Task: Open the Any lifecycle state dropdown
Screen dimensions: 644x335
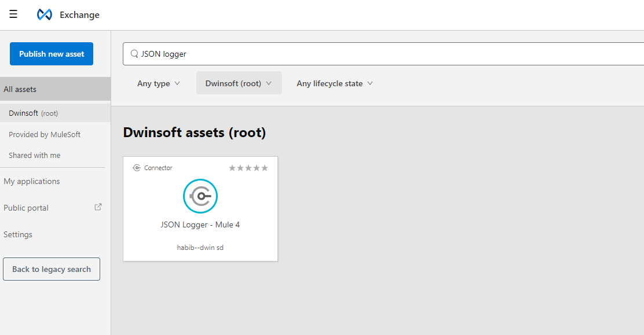Action: click(x=334, y=83)
